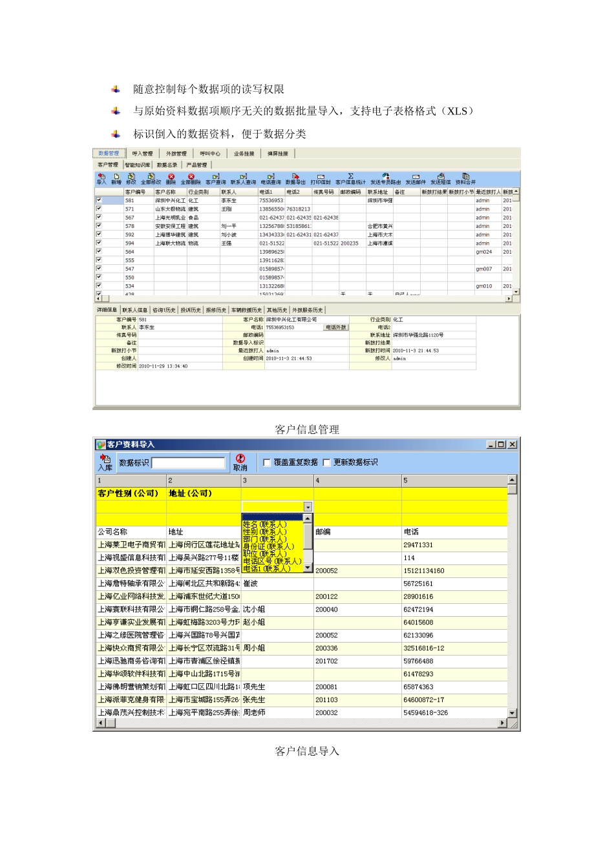Switch to the 外拨管理 tab
614x868 pixels.
[x=176, y=154]
